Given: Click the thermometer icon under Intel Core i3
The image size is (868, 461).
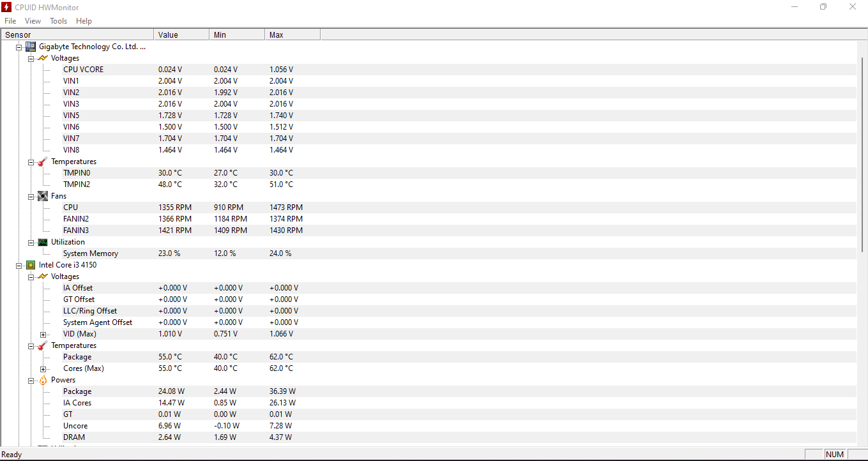Looking at the screenshot, I should point(43,345).
